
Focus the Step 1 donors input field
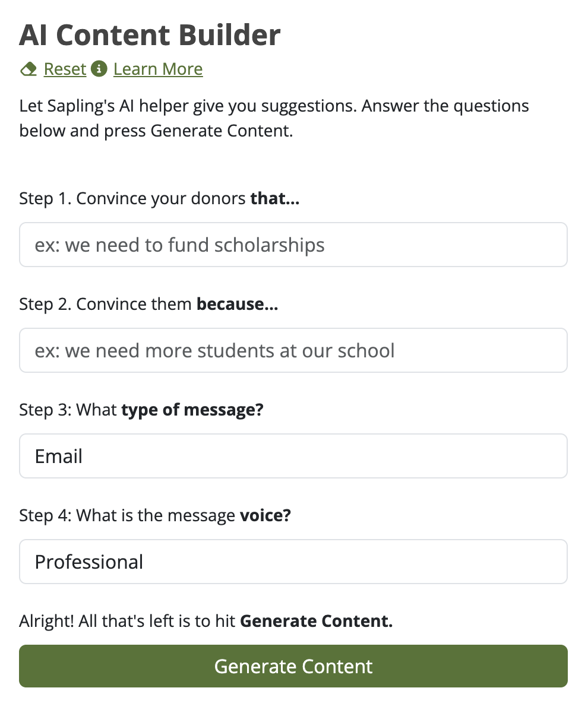point(293,245)
